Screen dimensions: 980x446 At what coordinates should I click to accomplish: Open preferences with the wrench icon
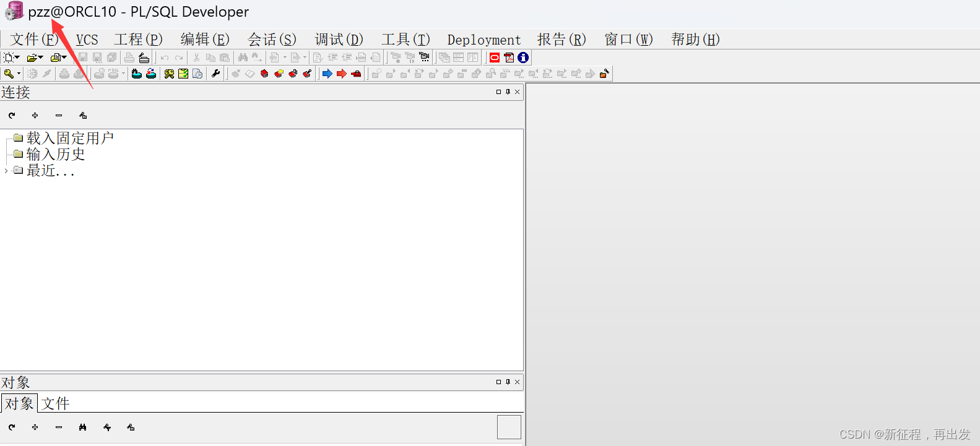point(215,74)
